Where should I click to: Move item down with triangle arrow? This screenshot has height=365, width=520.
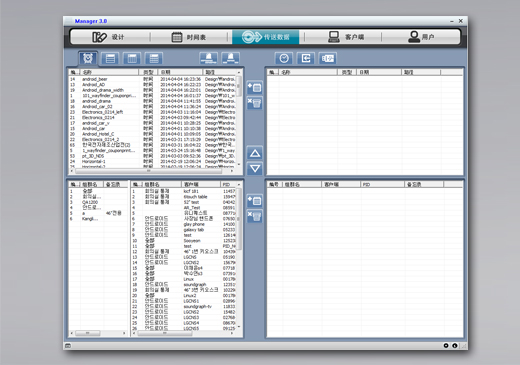pyautogui.click(x=255, y=168)
